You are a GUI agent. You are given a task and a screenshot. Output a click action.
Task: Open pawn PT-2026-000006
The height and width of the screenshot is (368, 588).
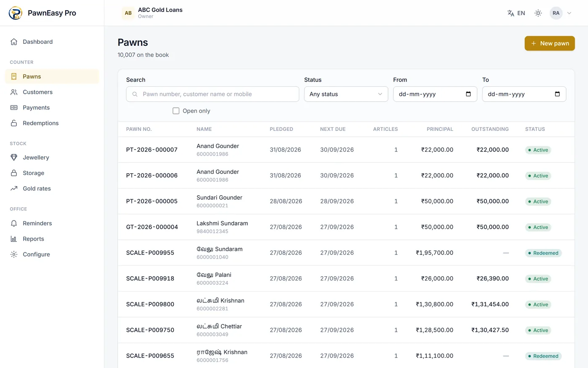(x=152, y=175)
